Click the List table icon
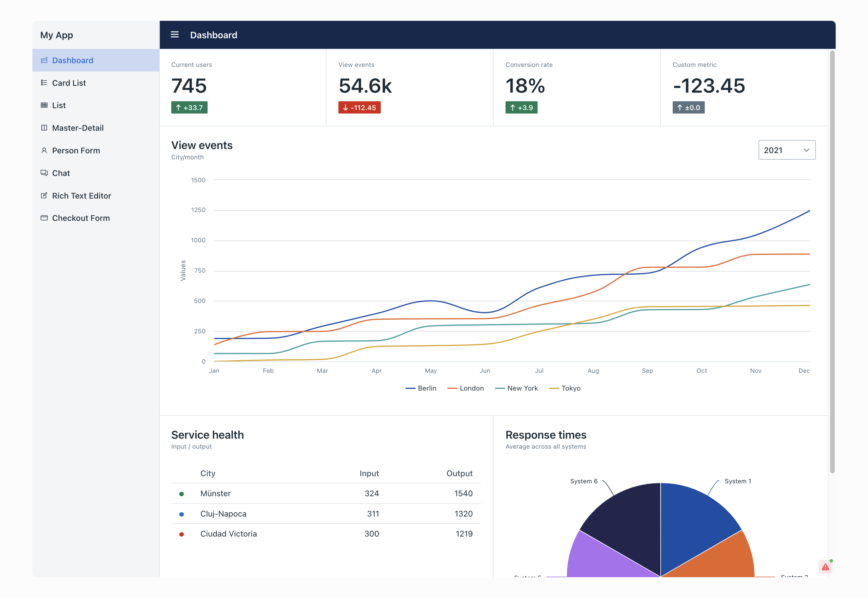This screenshot has height=598, width=868. coord(44,105)
